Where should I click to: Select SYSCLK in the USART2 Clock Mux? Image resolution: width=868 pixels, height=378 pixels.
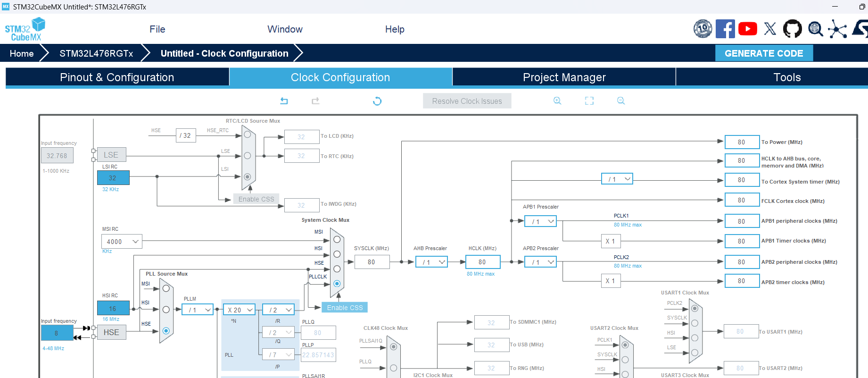[x=625, y=360]
